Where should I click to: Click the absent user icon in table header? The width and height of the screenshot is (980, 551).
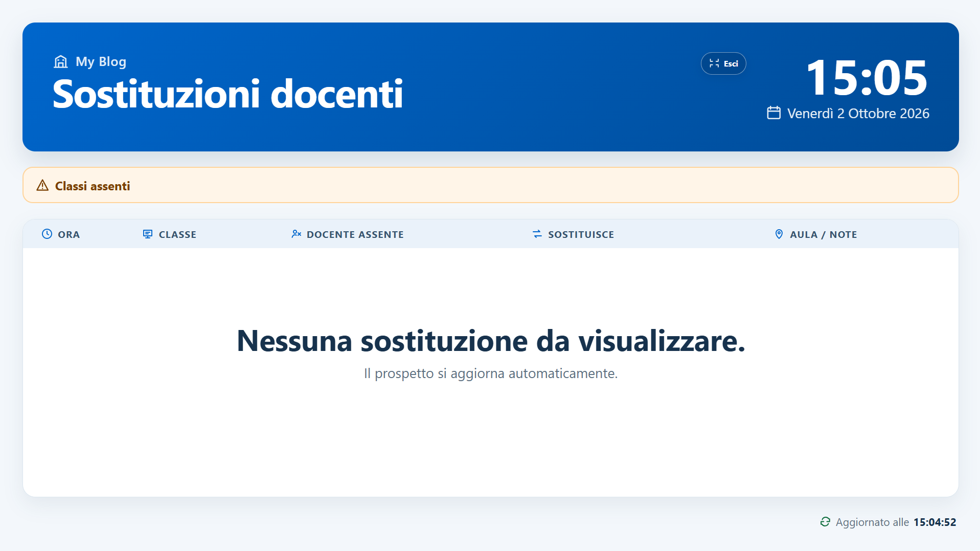point(296,234)
